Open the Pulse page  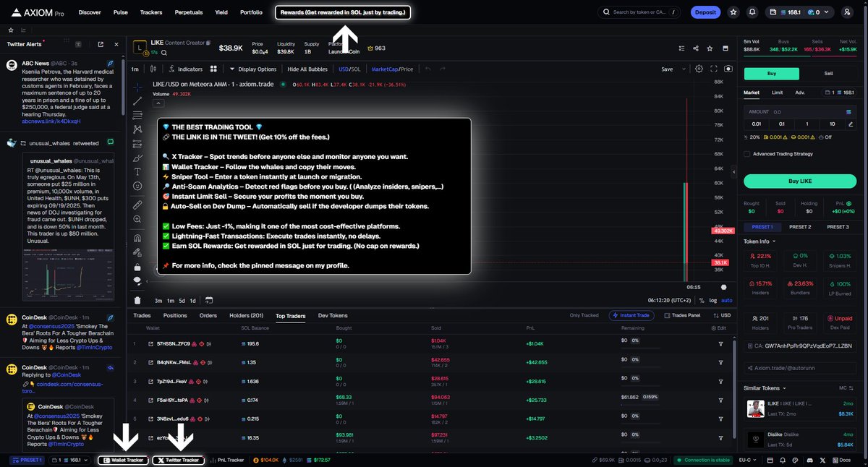(x=121, y=12)
